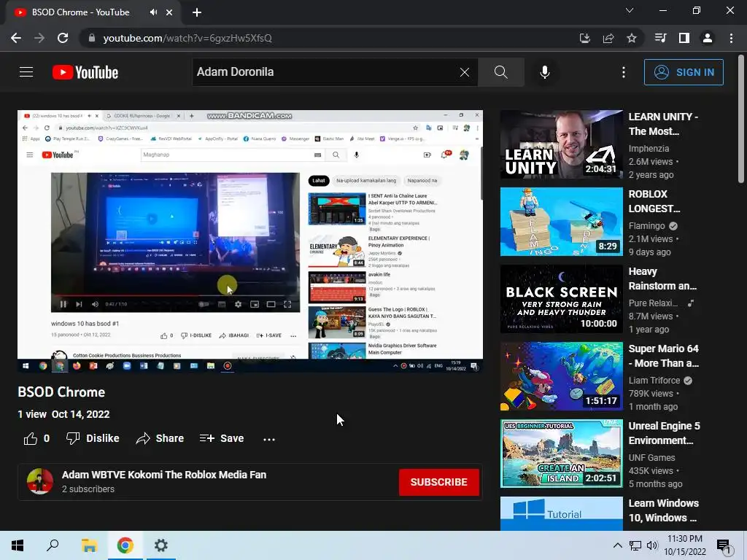
Task: Mute the BSOD Chrome tab audio
Action: pyautogui.click(x=153, y=12)
